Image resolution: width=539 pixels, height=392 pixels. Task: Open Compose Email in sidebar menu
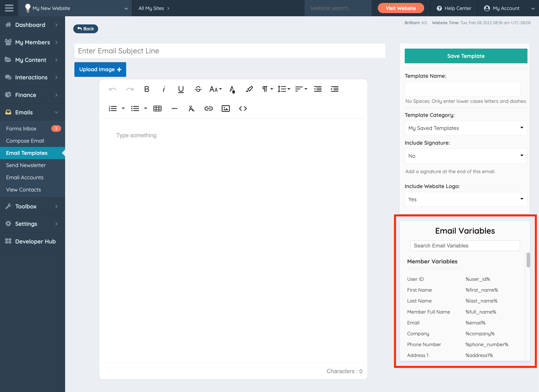tap(25, 141)
